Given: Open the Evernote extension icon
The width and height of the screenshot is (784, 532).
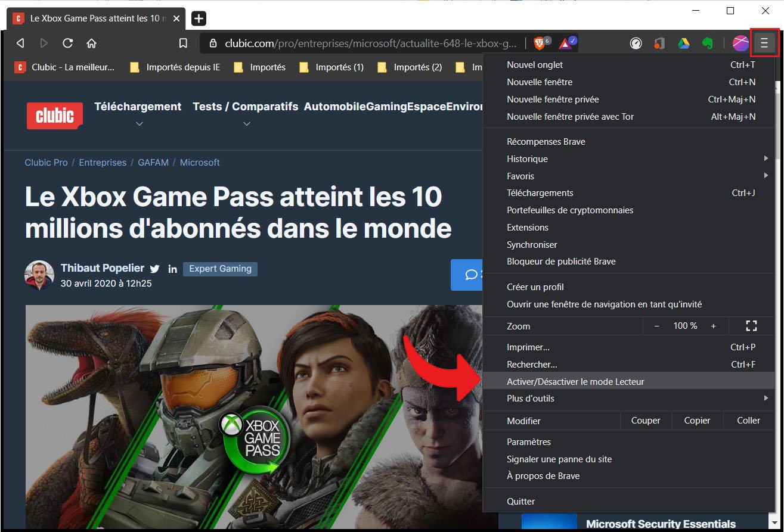Looking at the screenshot, I should click(708, 42).
